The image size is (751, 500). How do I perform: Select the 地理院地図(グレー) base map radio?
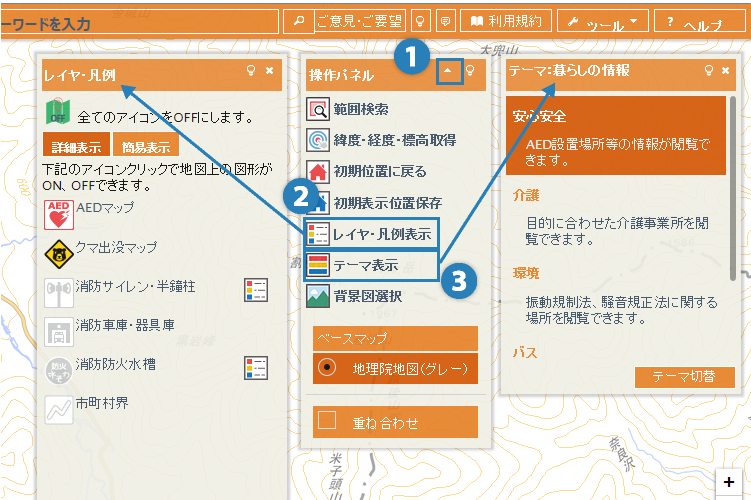pyautogui.click(x=326, y=367)
